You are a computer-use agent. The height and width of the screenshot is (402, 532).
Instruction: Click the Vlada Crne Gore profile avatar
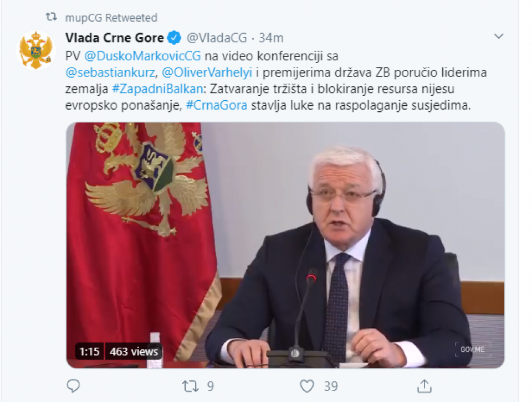point(35,50)
